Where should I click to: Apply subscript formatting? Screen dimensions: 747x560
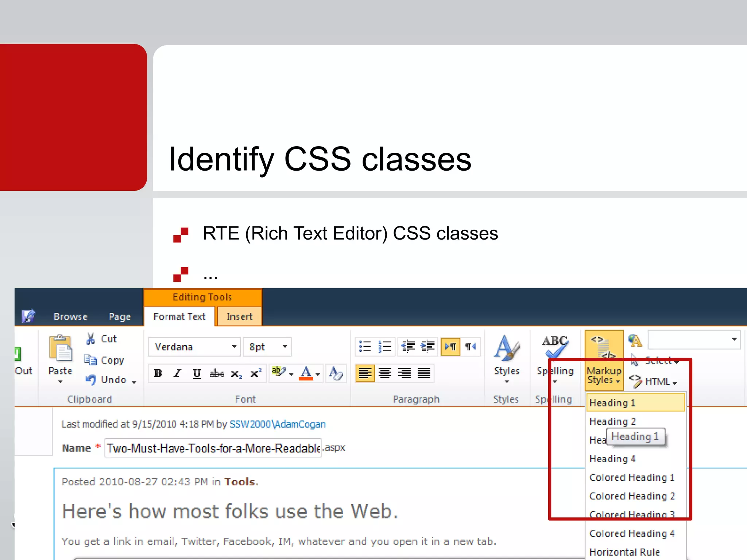tap(236, 373)
